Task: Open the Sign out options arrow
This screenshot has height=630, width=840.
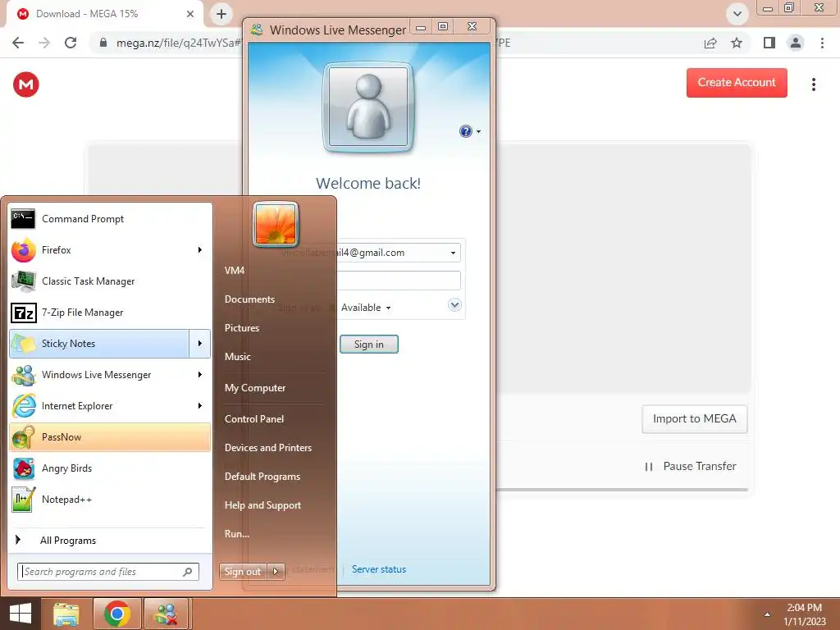Action: point(276,572)
